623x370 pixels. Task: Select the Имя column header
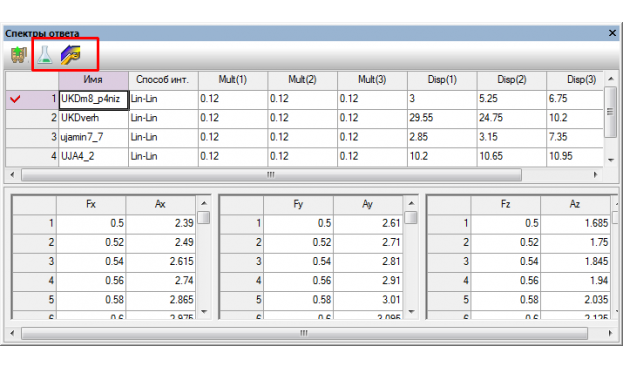pyautogui.click(x=93, y=80)
